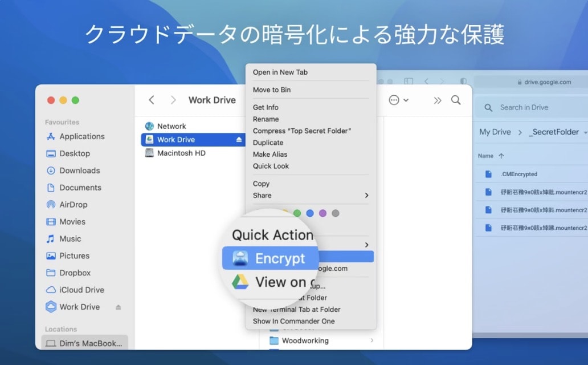Open iCloud Drive in sidebar
The height and width of the screenshot is (365, 588).
coord(81,290)
